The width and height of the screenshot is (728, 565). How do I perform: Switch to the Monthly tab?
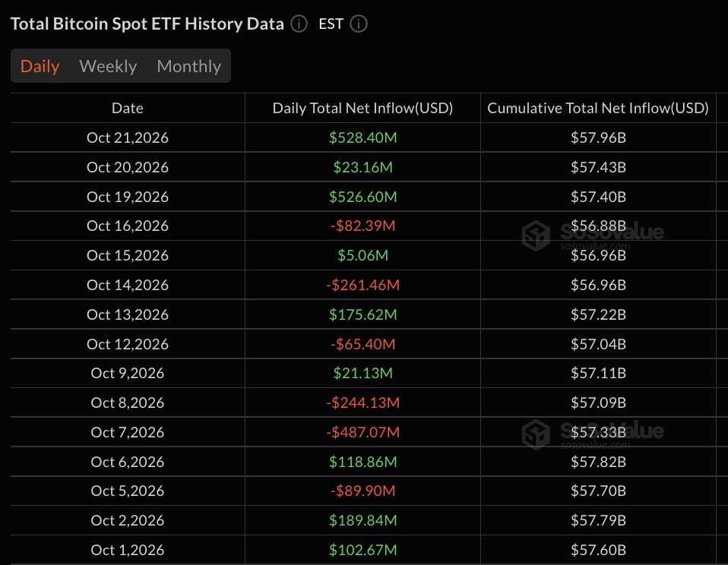tap(189, 66)
